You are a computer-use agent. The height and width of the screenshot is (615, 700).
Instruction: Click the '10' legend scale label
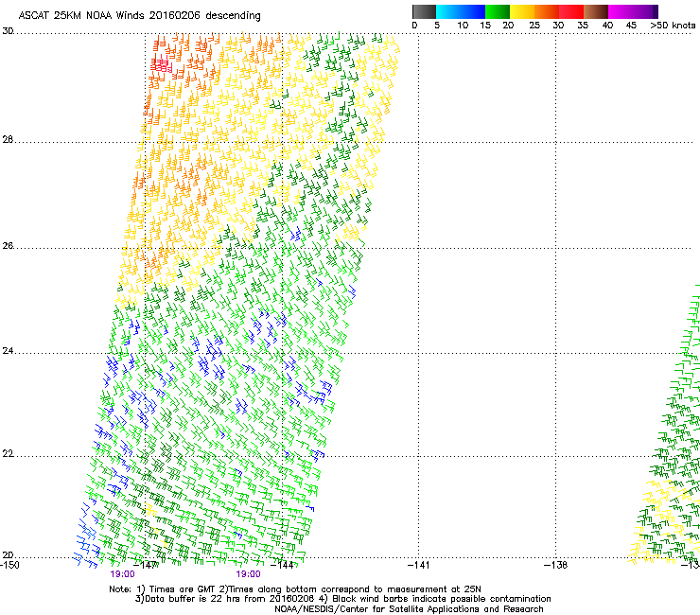point(463,26)
